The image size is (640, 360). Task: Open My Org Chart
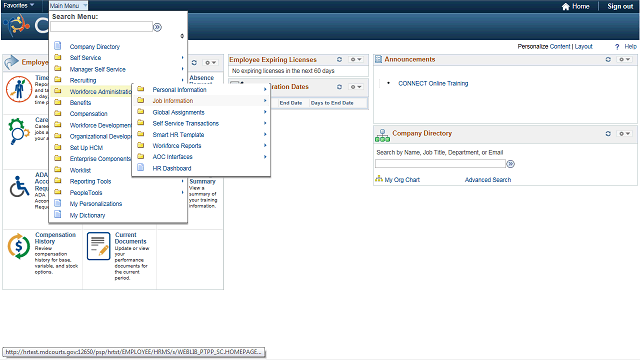pos(402,180)
